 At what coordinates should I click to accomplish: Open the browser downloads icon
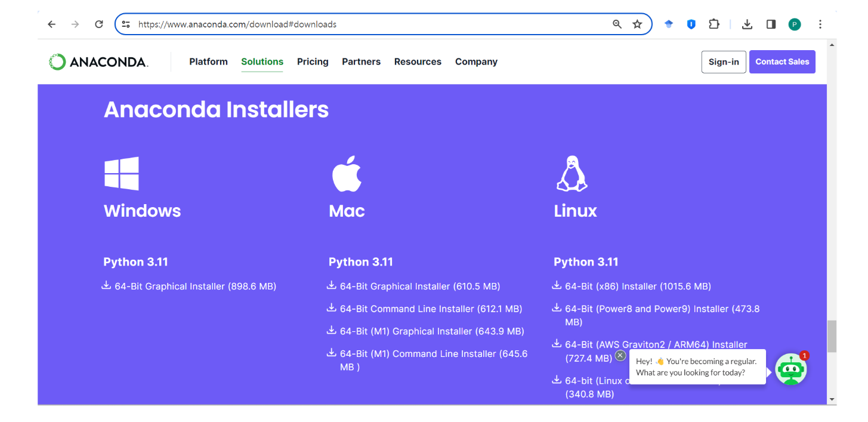pos(747,24)
